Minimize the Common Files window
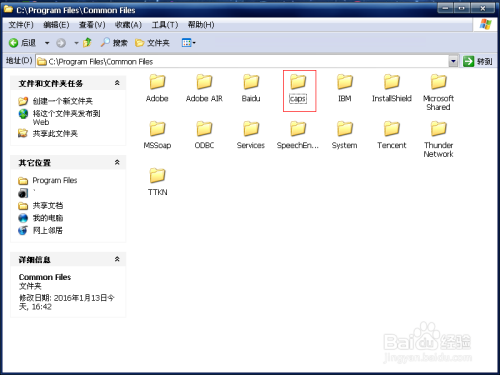Screen dimensions: 500x375 pyautogui.click(x=445, y=8)
